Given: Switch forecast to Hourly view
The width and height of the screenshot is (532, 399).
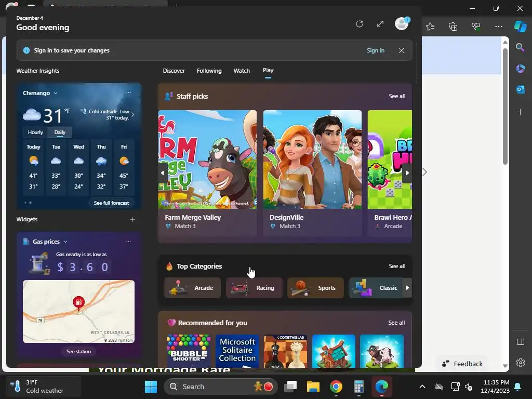Looking at the screenshot, I should (x=35, y=132).
